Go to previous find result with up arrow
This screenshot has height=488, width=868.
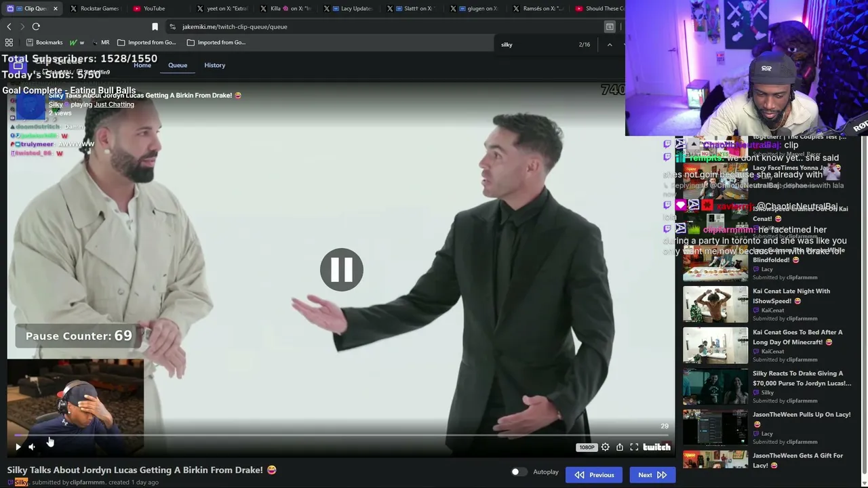[x=610, y=45]
